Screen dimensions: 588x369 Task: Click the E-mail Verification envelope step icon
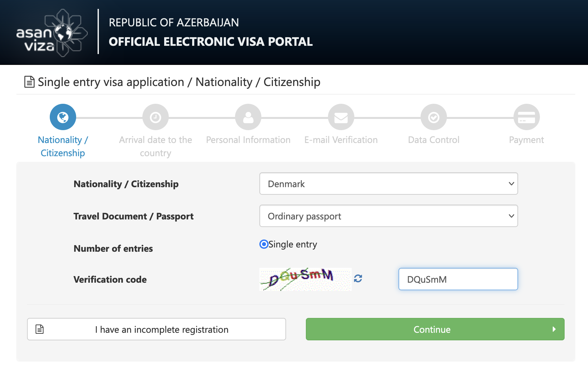[x=341, y=117]
